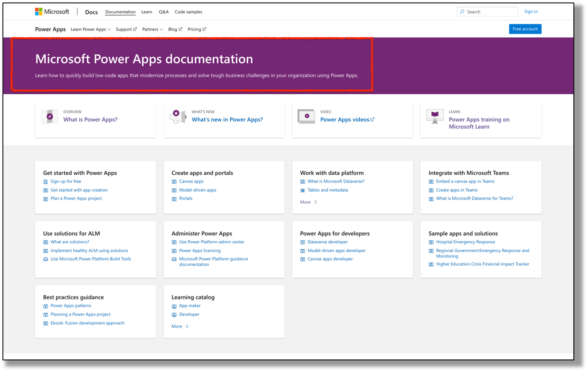Screen dimensions: 588x372
Task: Open Model-driven apps developer link
Action: [337, 251]
